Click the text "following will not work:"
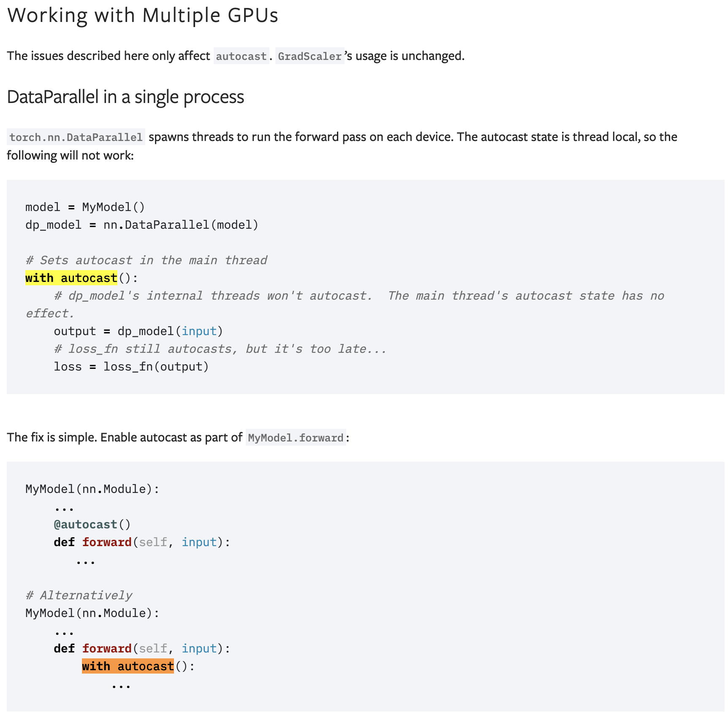 pyautogui.click(x=70, y=155)
